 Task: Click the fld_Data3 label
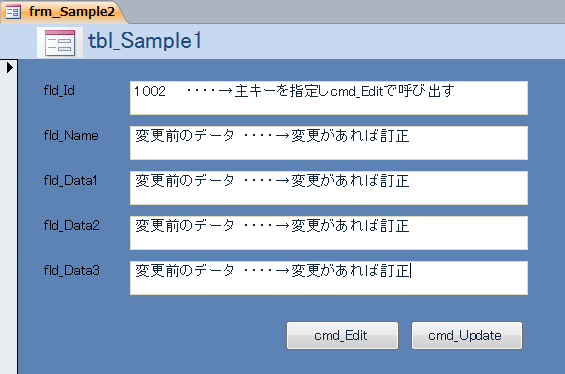tap(71, 271)
